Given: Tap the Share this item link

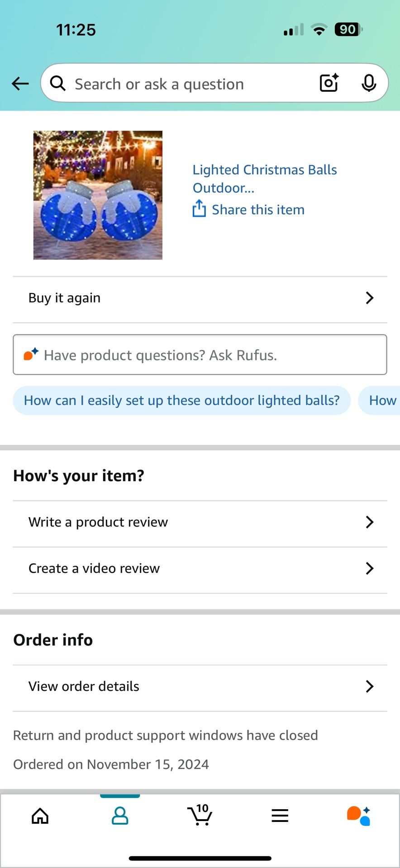Looking at the screenshot, I should tap(258, 210).
